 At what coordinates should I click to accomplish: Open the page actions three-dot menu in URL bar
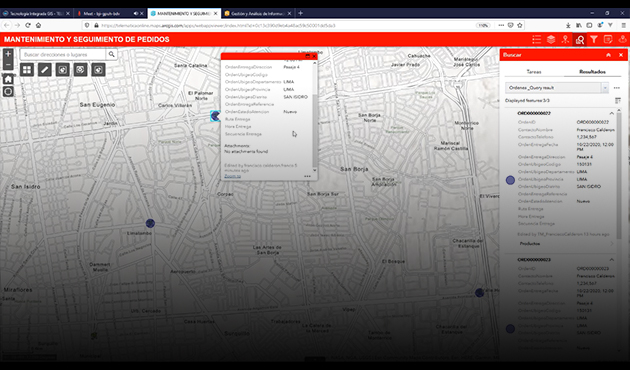pyautogui.click(x=501, y=25)
